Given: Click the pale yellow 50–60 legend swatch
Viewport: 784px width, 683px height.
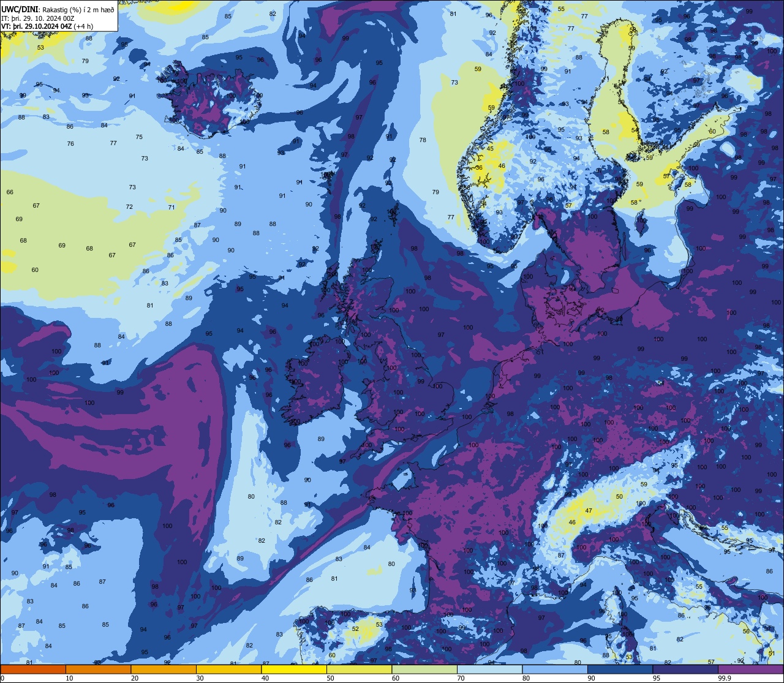Looking at the screenshot, I should [x=359, y=669].
